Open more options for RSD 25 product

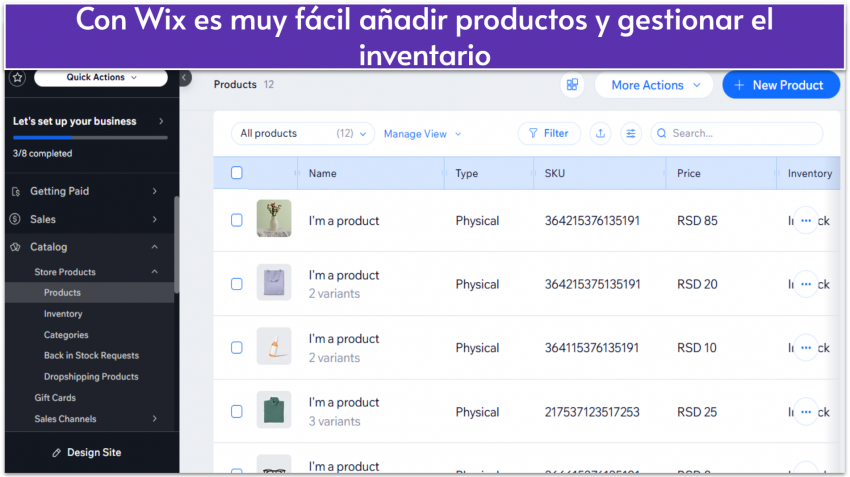[x=806, y=412]
